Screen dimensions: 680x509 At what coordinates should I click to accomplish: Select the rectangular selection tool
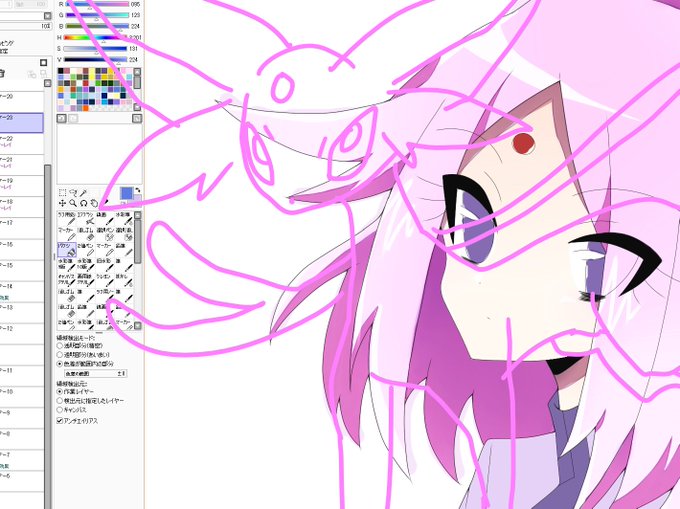[62, 193]
